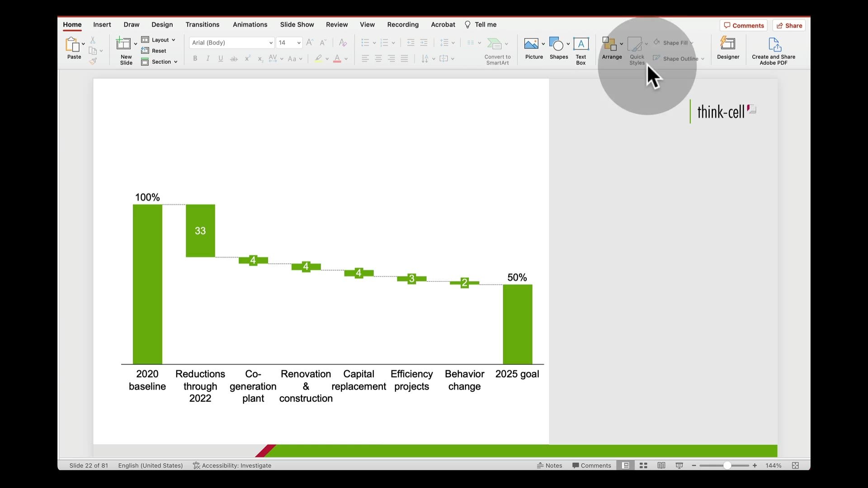The image size is (868, 488).
Task: Click the Cut scissors icon
Action: (x=93, y=40)
